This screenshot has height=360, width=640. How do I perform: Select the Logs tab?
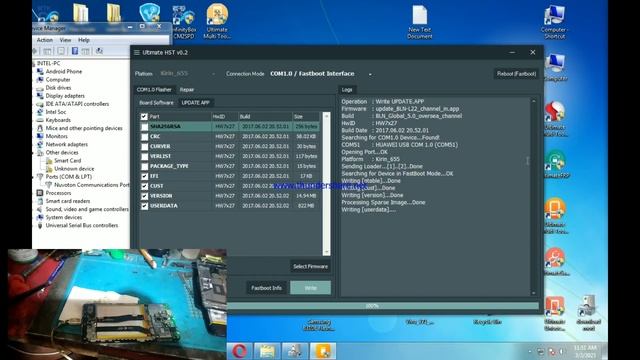coord(347,90)
